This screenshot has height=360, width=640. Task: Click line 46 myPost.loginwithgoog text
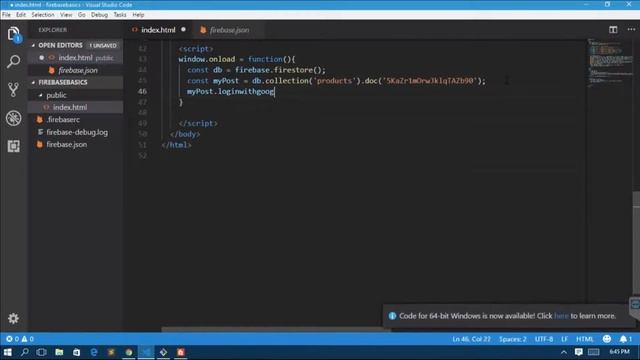point(231,91)
